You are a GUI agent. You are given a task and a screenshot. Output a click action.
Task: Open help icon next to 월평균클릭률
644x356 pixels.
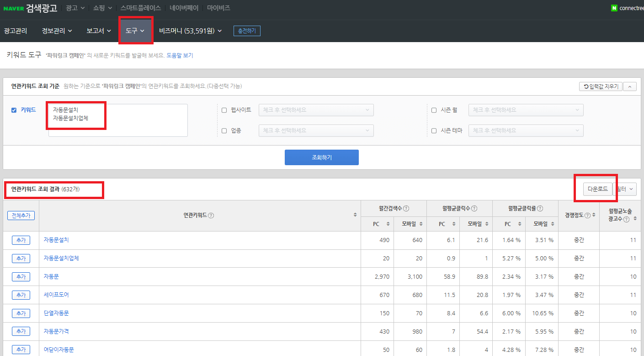click(x=540, y=208)
